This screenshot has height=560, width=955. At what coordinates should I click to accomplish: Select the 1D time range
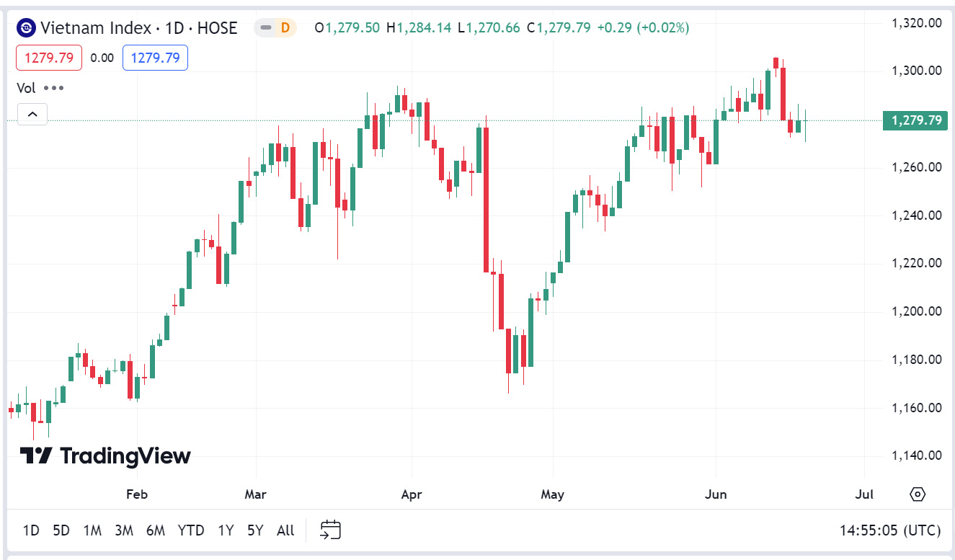coord(31,530)
